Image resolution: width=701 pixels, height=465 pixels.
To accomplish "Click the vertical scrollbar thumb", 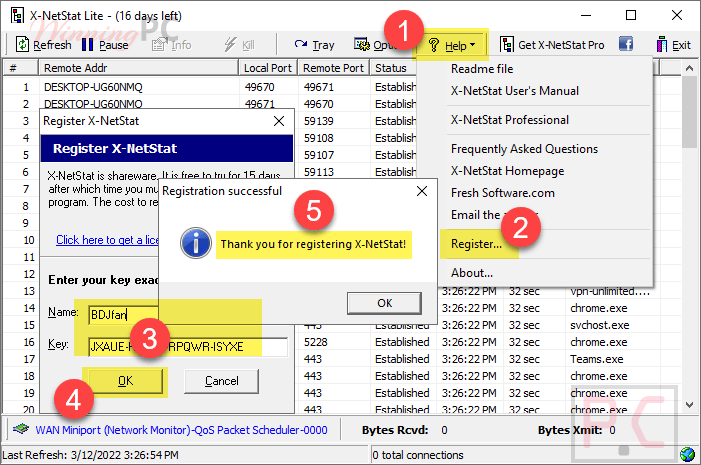I will (689, 112).
